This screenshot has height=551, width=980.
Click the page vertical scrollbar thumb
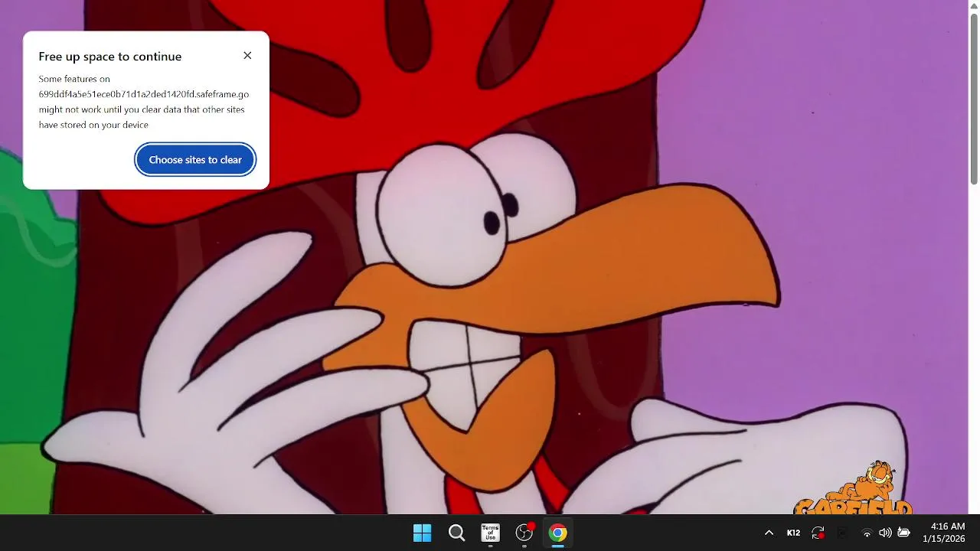coord(974,99)
